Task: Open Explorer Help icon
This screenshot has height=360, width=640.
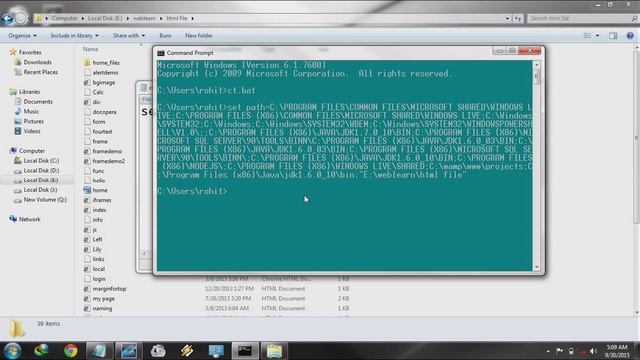Action: point(630,36)
